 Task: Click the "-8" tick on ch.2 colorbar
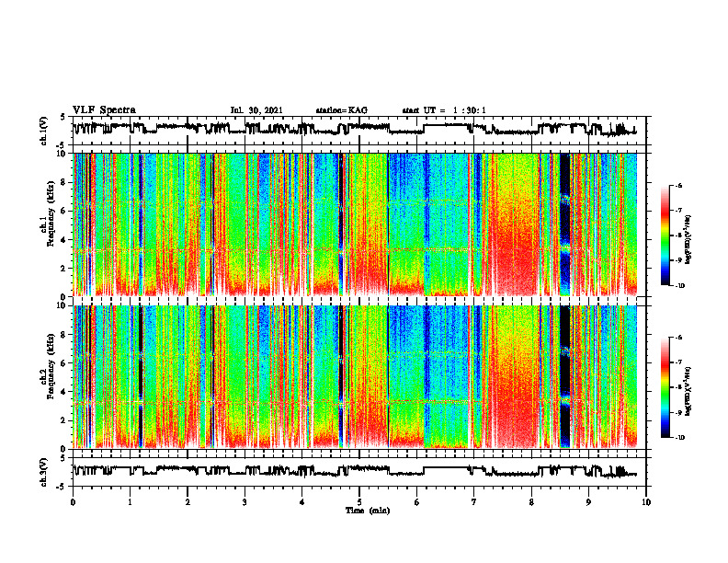click(678, 387)
